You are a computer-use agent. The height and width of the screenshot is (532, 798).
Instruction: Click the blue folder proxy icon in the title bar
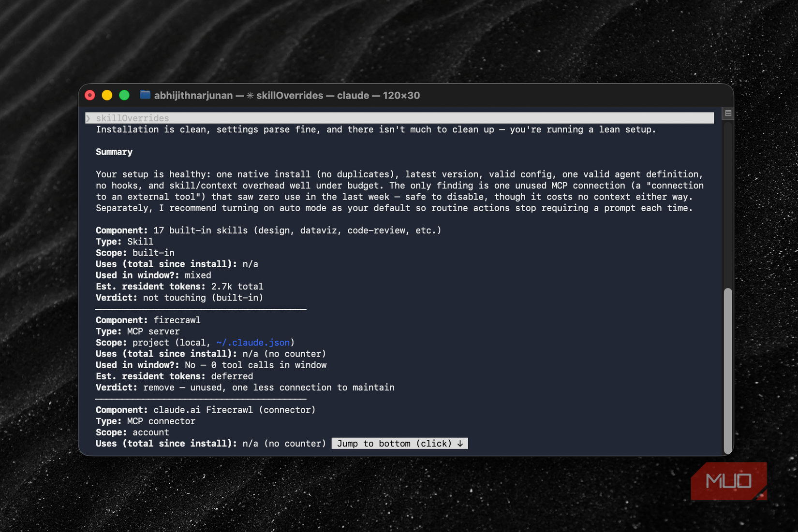point(145,95)
